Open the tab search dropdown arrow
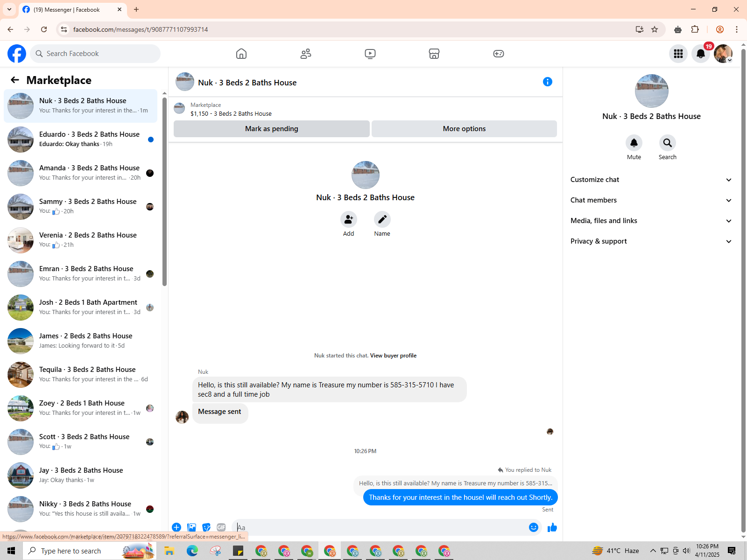 pyautogui.click(x=9, y=9)
